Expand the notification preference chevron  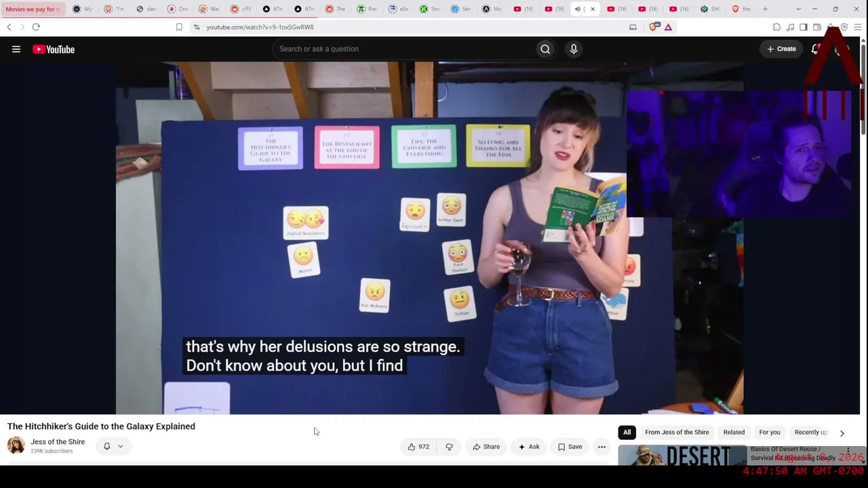[x=121, y=446]
